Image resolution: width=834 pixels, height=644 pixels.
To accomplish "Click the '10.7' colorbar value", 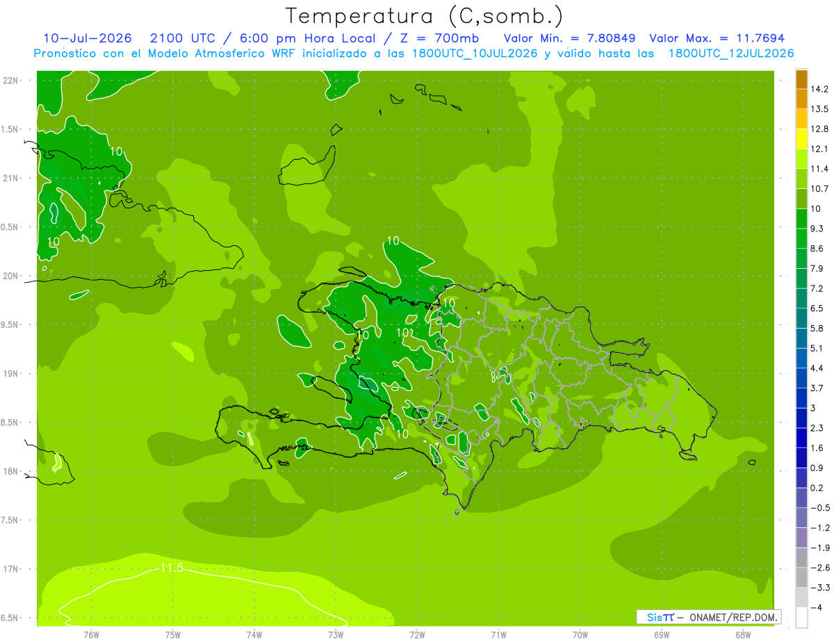I will click(820, 189).
